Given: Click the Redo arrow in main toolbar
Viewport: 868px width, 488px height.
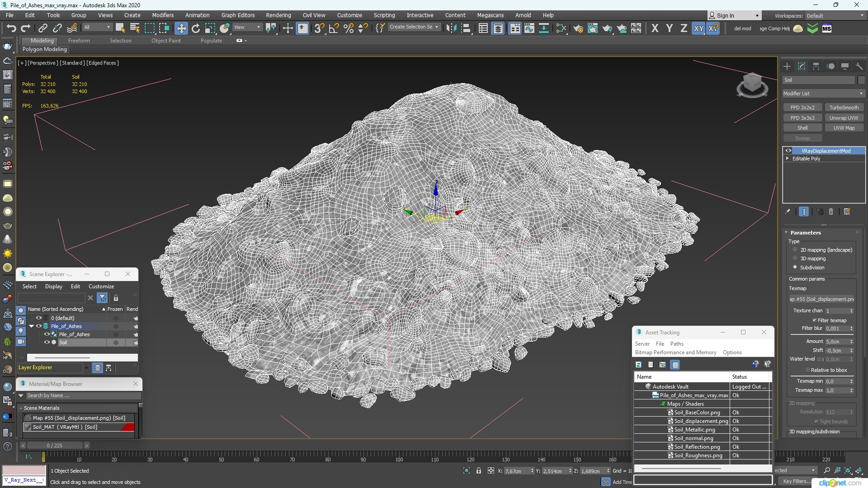Looking at the screenshot, I should tap(26, 28).
